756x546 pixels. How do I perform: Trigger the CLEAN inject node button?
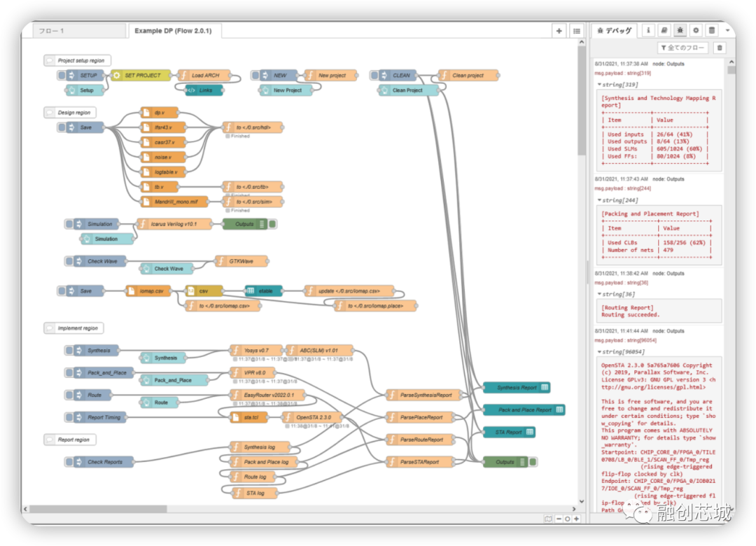[x=374, y=75]
